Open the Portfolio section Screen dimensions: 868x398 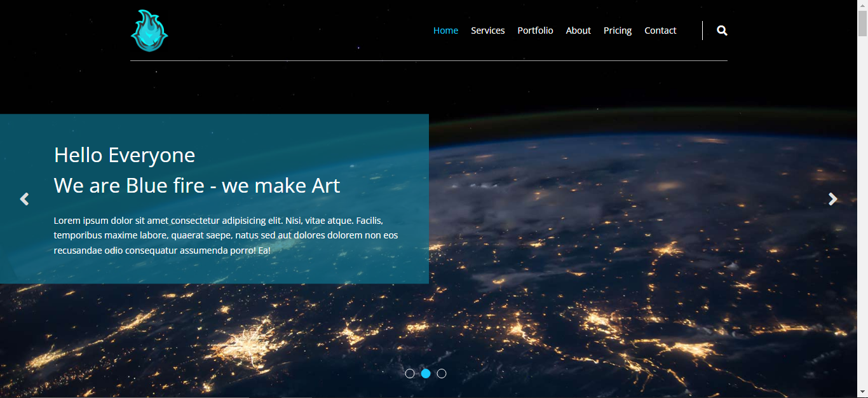tap(535, 30)
